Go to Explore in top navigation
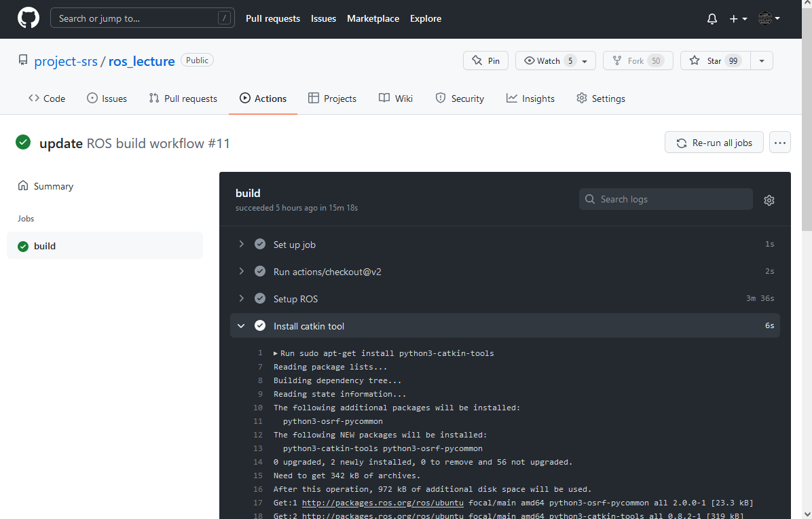Viewport: 812px width, 519px height. pyautogui.click(x=426, y=18)
